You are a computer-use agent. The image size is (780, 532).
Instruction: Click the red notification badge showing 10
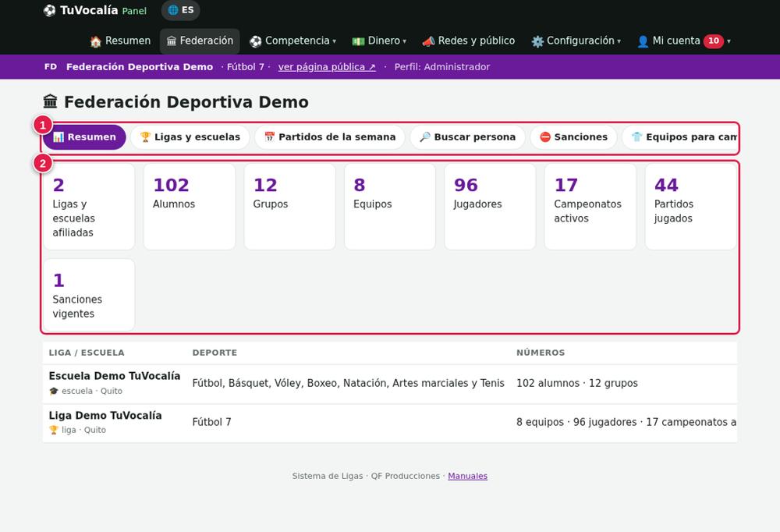coord(714,41)
